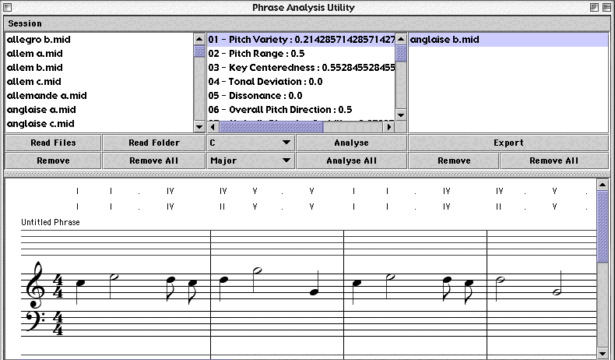Click the window collapse box in title bar
Viewport: 615px width, 360px height.
pyautogui.click(x=606, y=7)
